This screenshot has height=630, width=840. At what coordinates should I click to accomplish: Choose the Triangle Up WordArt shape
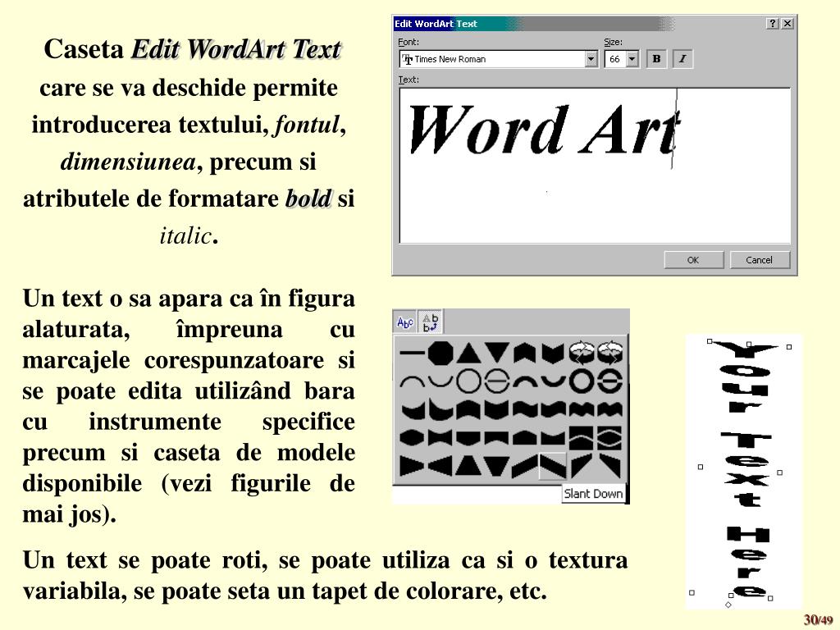pyautogui.click(x=468, y=353)
